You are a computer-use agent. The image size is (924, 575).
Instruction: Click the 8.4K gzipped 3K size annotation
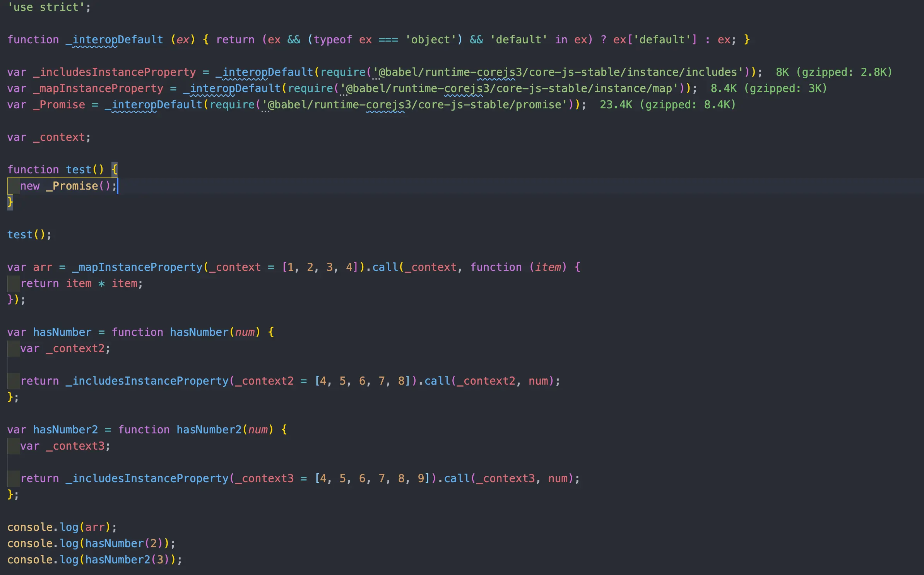768,89
